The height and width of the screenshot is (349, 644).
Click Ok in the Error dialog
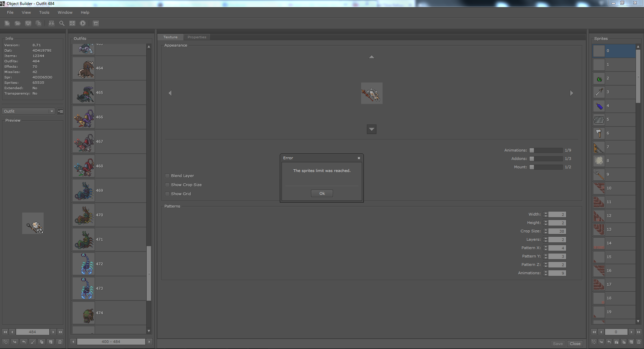click(322, 193)
